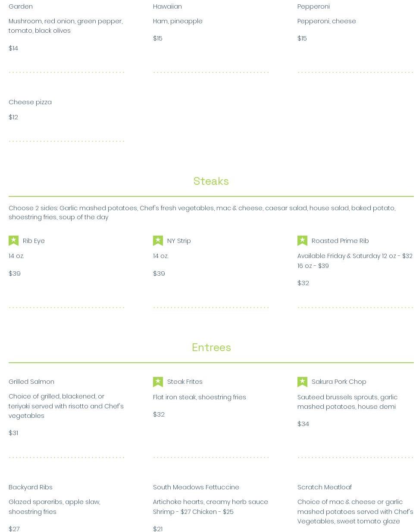This screenshot has height=532, width=416.
Task: Click the star badge beside Sakura Pork Chop
Action: [302, 382]
